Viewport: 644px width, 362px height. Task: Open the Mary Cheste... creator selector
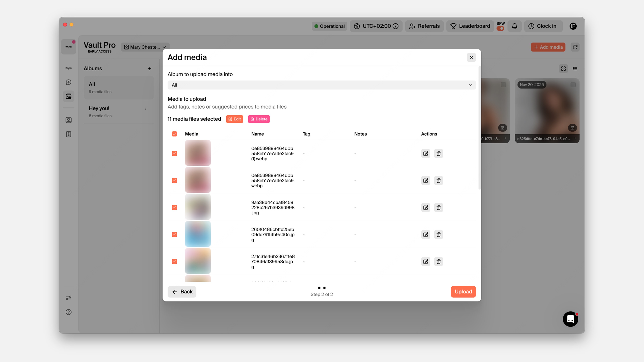(145, 47)
